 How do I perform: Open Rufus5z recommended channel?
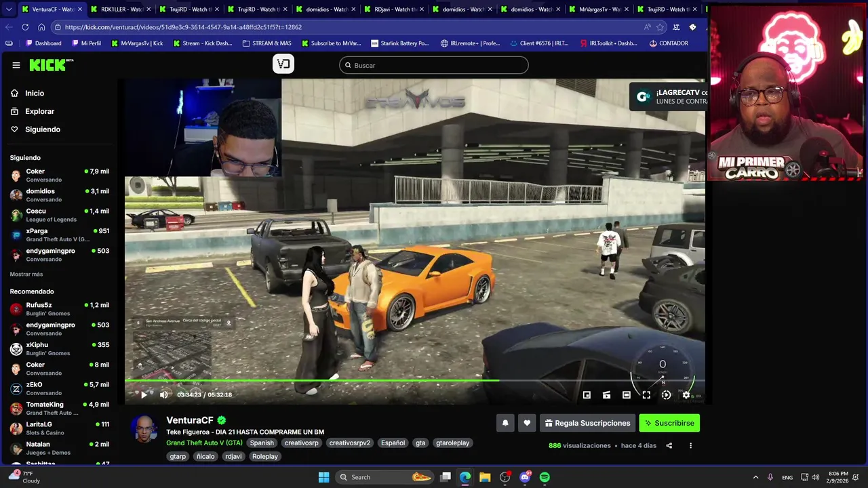[x=60, y=309]
